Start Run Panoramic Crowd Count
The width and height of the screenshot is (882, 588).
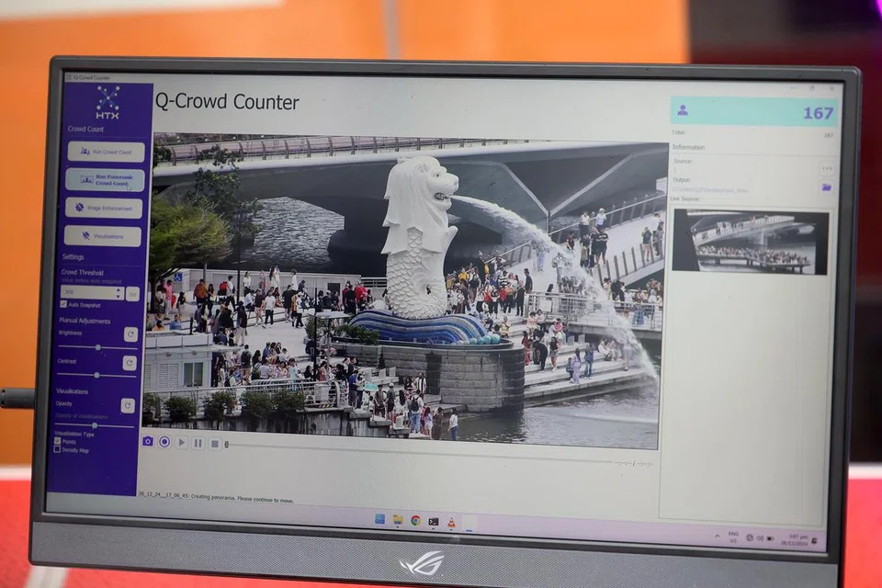click(x=105, y=179)
